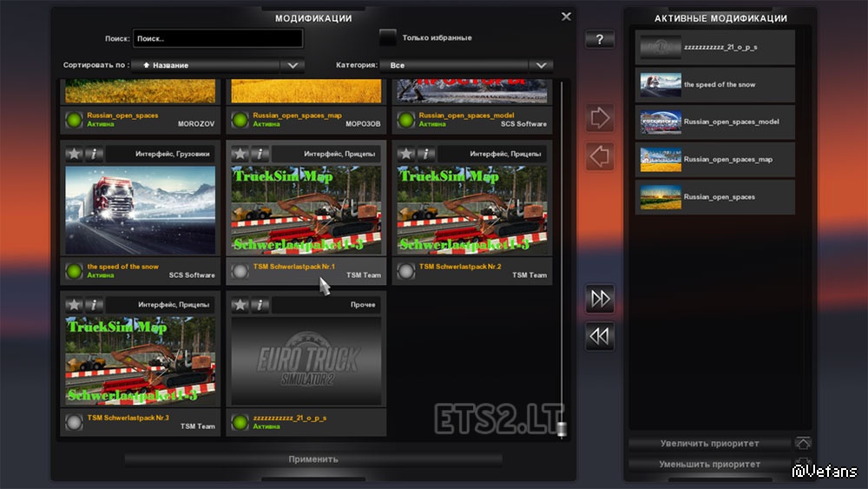Select the Euro Truck Simulator 2 placeholder thumbnail
868x489 pixels.
click(306, 360)
